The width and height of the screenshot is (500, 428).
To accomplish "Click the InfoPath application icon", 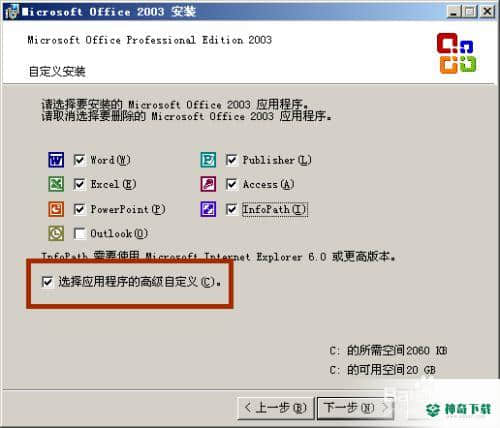I will (208, 209).
